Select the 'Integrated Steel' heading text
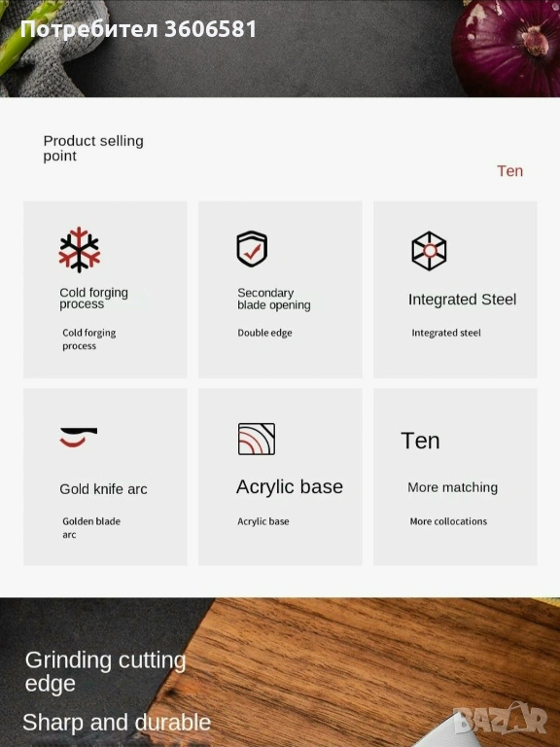Screen dimensions: 560x747 pyautogui.click(x=463, y=300)
